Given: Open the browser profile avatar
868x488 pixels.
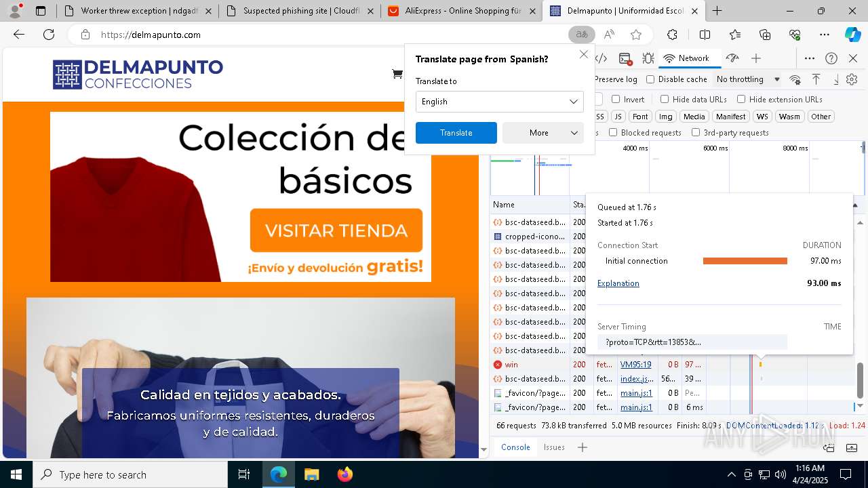Looking at the screenshot, I should (15, 11).
